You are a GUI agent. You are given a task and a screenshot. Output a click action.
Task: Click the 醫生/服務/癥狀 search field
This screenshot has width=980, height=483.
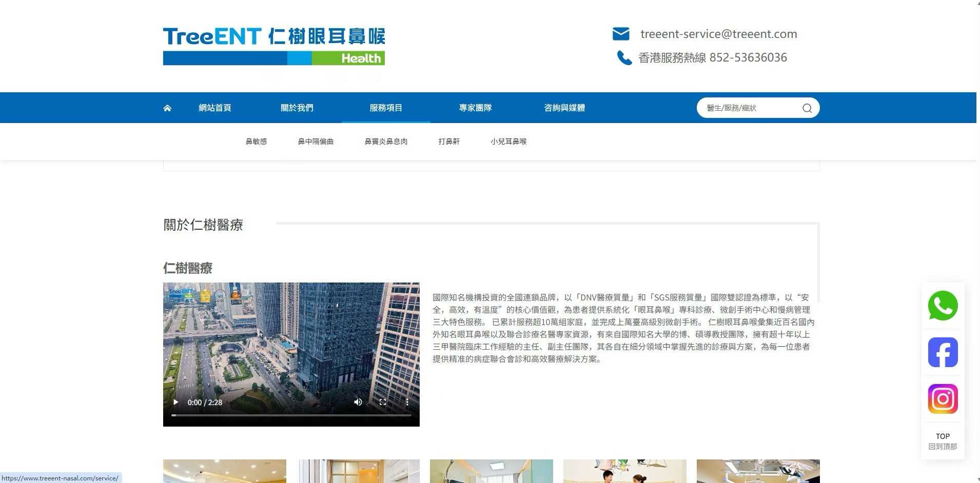pos(749,108)
